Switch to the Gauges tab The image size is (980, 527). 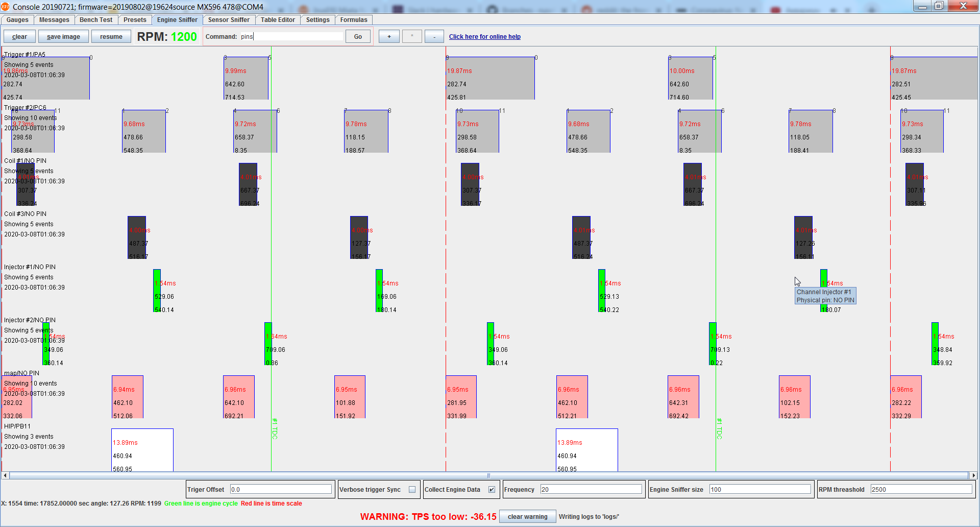17,20
